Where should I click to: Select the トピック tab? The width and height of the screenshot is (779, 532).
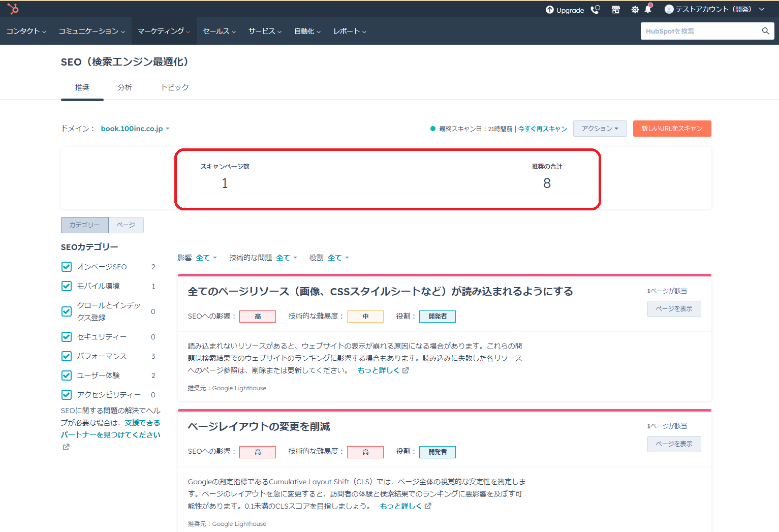175,87
